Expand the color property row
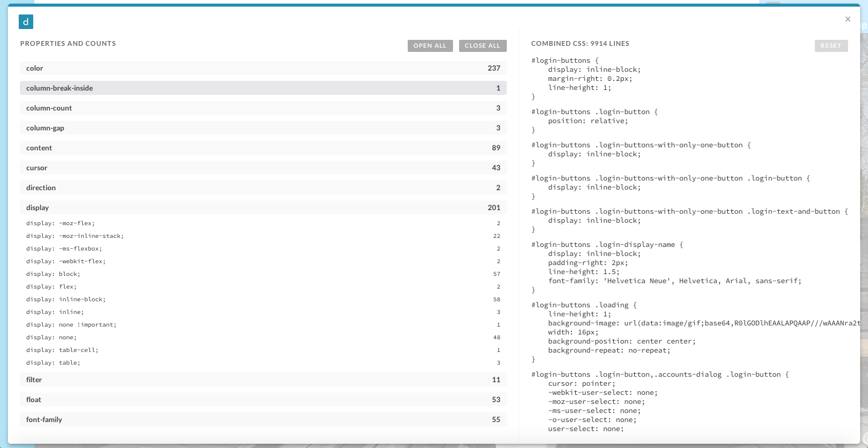 click(x=263, y=68)
